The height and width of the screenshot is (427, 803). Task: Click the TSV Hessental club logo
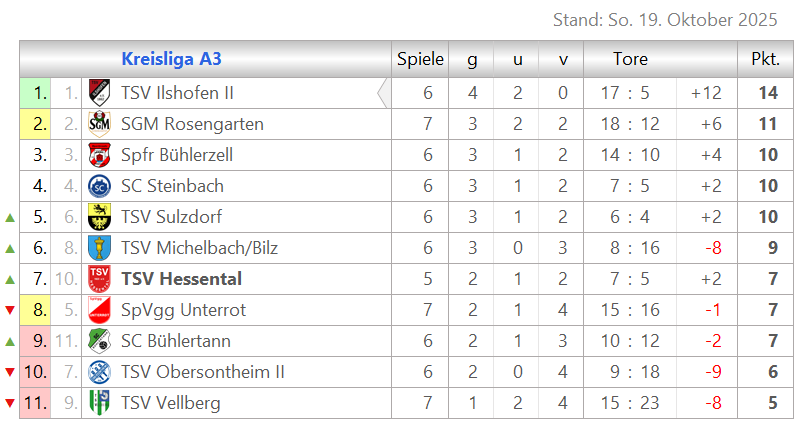coord(99,279)
